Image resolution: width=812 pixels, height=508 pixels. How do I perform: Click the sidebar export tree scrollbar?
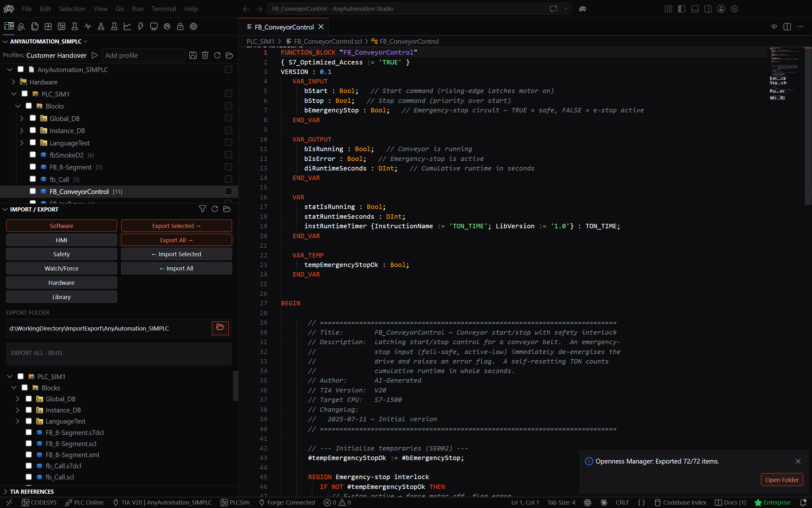click(236, 385)
